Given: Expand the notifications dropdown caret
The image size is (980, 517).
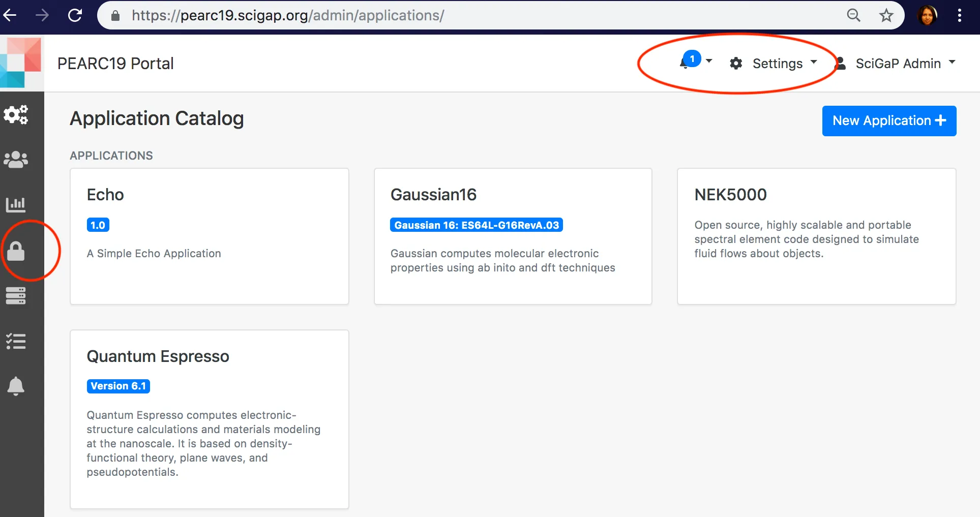Looking at the screenshot, I should tap(709, 62).
